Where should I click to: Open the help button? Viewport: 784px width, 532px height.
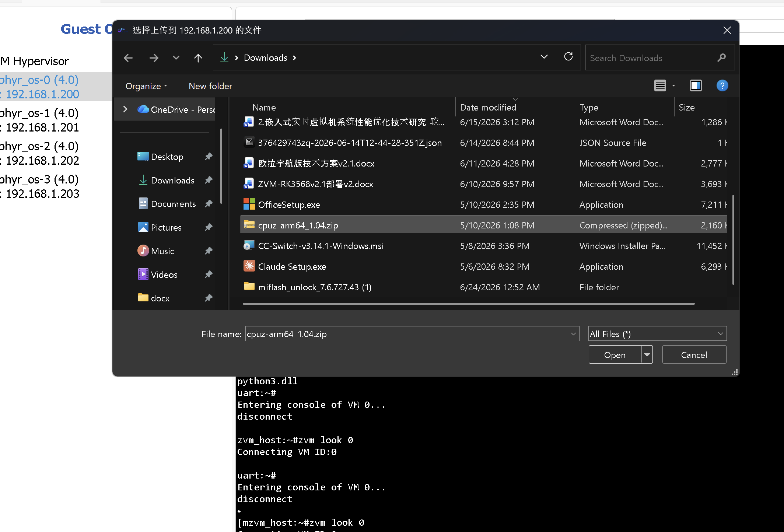tap(722, 86)
